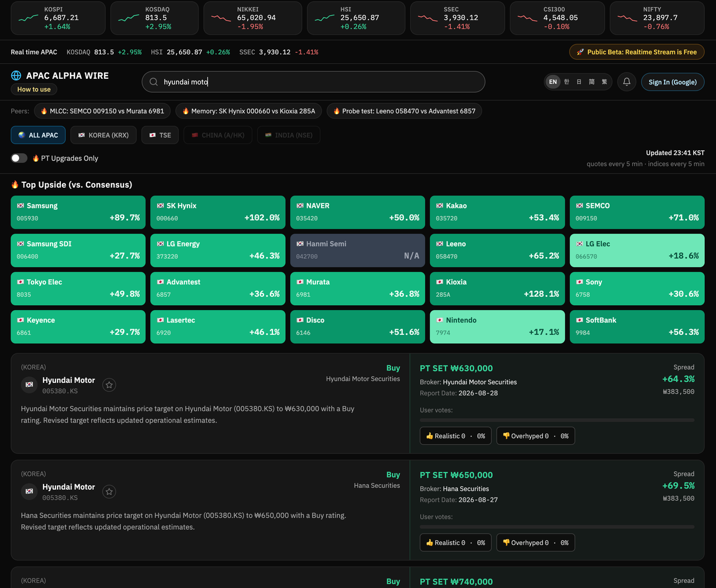Vote Overhyped on the Hana Securities target
Screen dimensions: 716x588
tap(535, 543)
